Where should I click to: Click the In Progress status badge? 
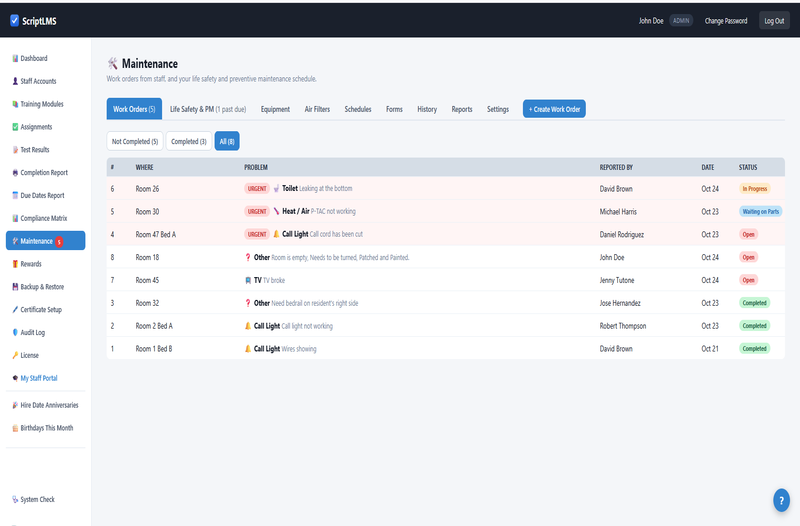pyautogui.click(x=755, y=189)
